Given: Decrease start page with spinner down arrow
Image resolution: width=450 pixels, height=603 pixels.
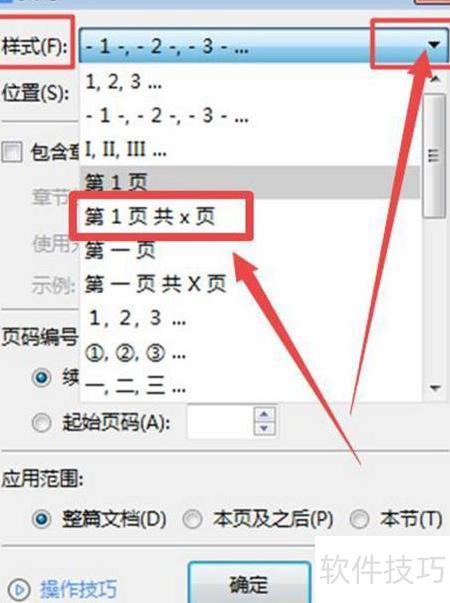Looking at the screenshot, I should pos(265,428).
